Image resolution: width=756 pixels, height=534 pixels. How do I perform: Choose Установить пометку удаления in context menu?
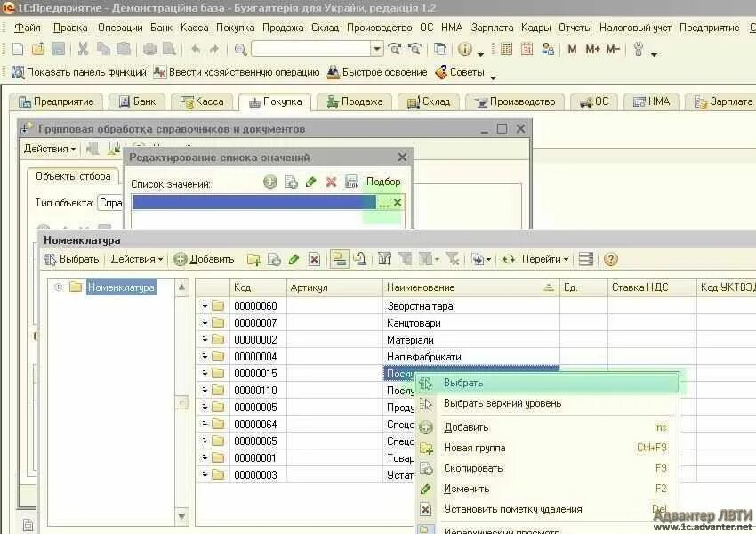[x=548, y=509]
